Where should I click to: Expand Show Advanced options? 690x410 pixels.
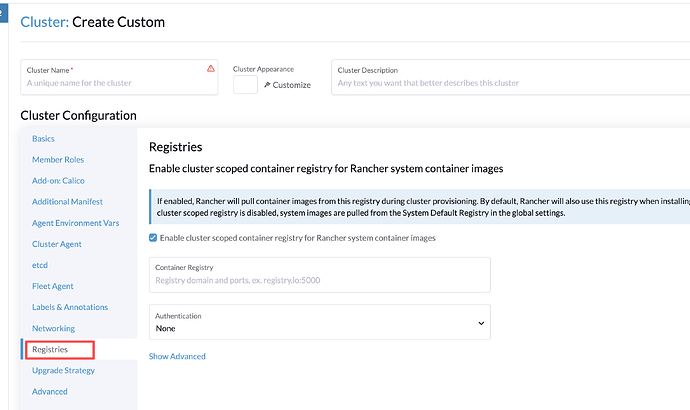pyautogui.click(x=177, y=356)
